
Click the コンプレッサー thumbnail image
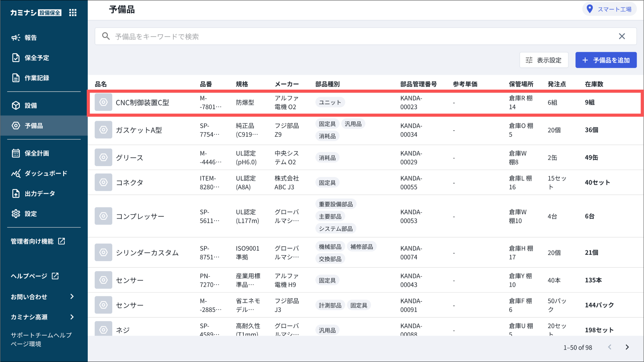pyautogui.click(x=103, y=216)
